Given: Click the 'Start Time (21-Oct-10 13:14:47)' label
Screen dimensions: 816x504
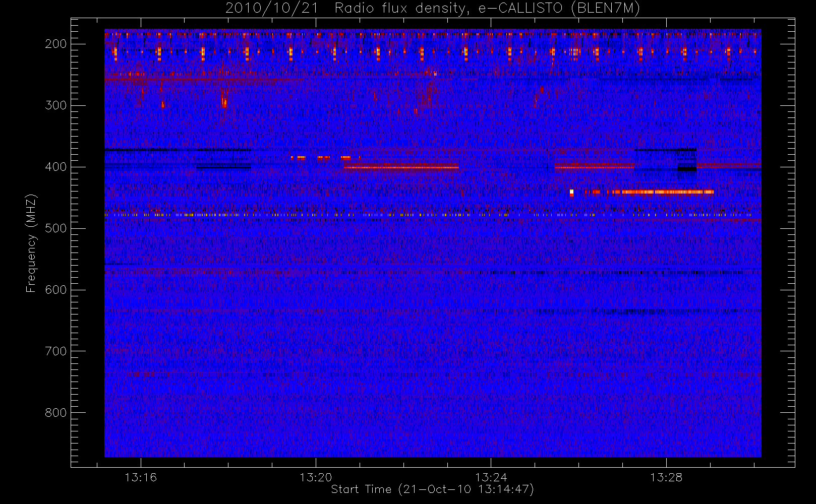Looking at the screenshot, I should [432, 489].
